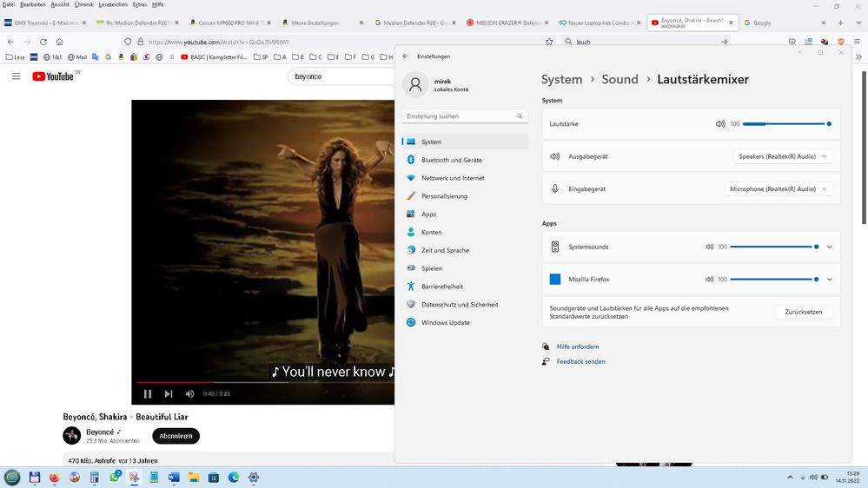This screenshot has height=488, width=868.
Task: Pause the YouTube video
Action: point(148,393)
